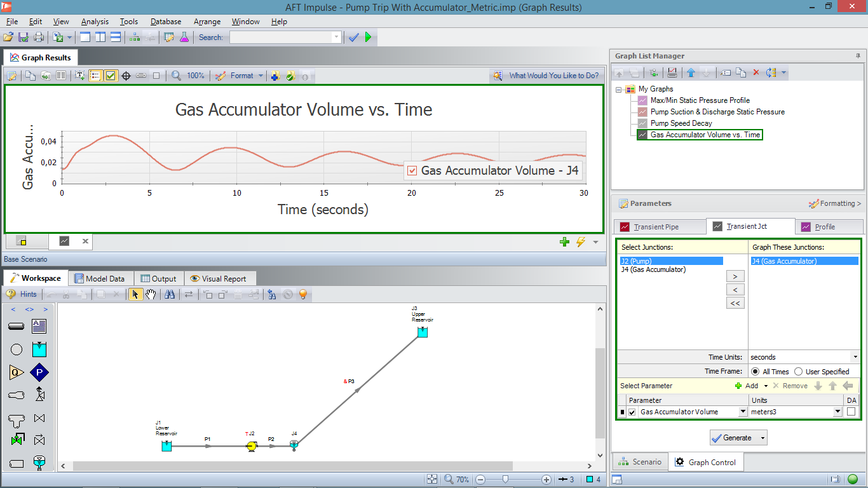Click the purple flask icon in toolbar
The width and height of the screenshot is (868, 488).
184,37
